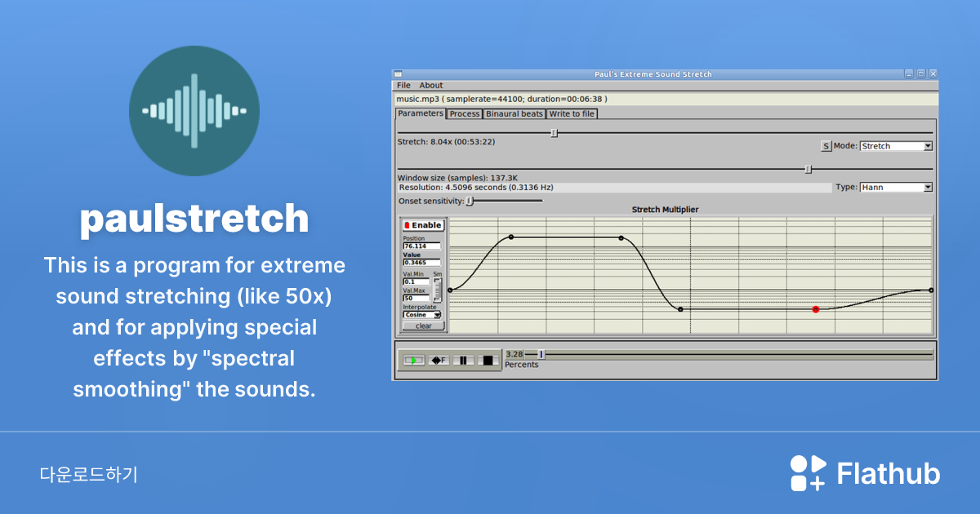
Task: Adjust the Onset sensitivity slider
Action: (x=470, y=201)
